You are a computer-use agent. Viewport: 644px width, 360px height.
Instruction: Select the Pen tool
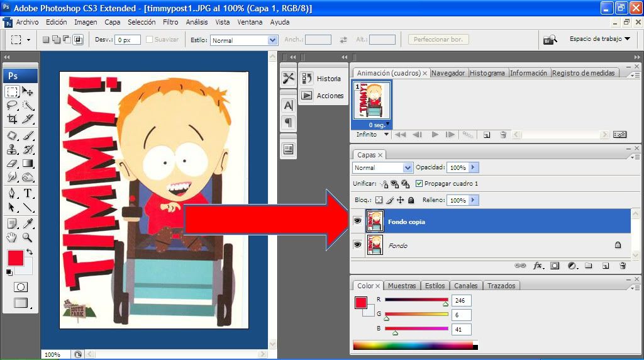click(13, 193)
